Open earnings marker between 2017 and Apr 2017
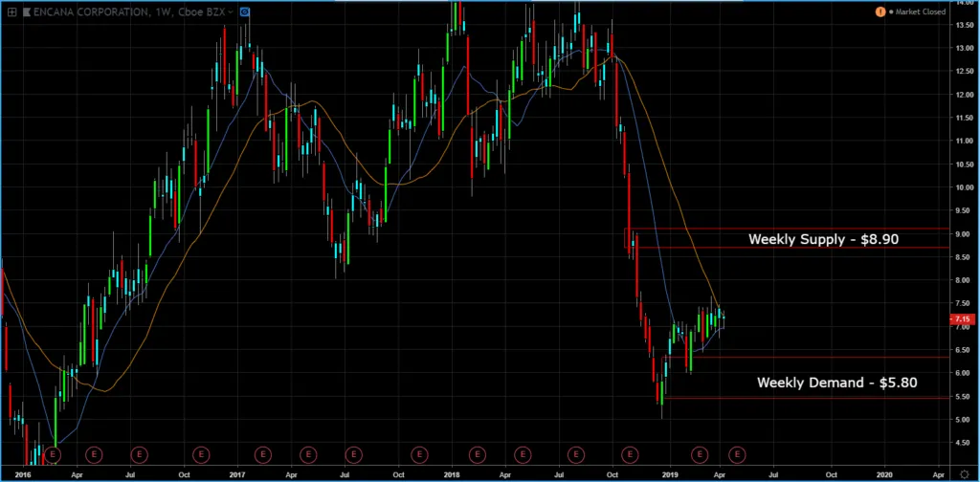 click(263, 454)
